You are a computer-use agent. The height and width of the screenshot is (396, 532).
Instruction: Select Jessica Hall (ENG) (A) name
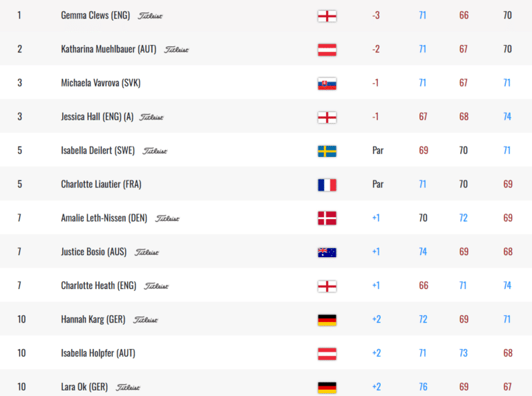pos(97,117)
